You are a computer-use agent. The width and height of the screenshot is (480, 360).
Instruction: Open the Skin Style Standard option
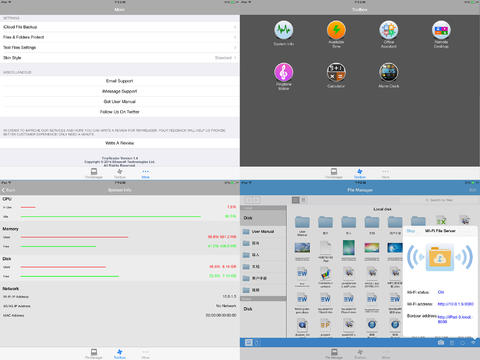coord(120,58)
